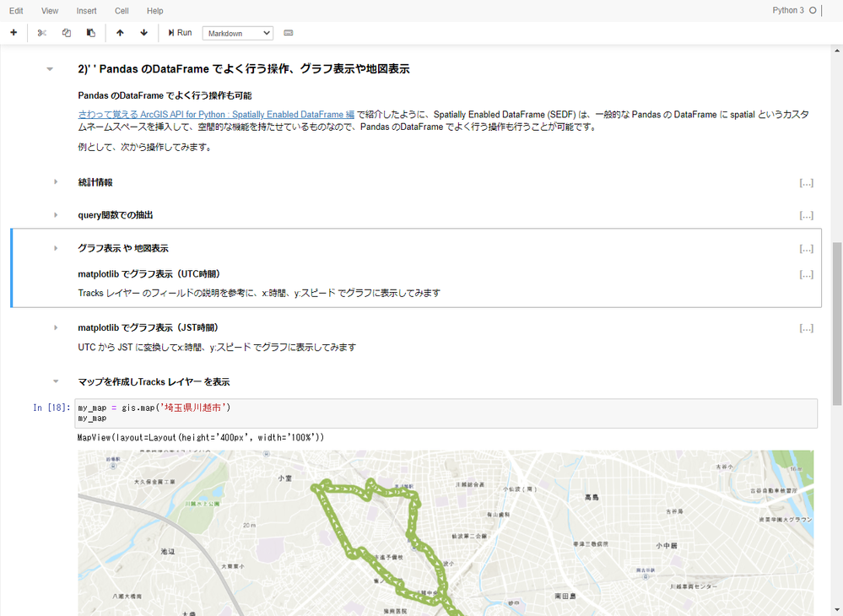This screenshot has height=616, width=843.
Task: Click the UTC から JST に変換して description text
Action: tap(217, 348)
